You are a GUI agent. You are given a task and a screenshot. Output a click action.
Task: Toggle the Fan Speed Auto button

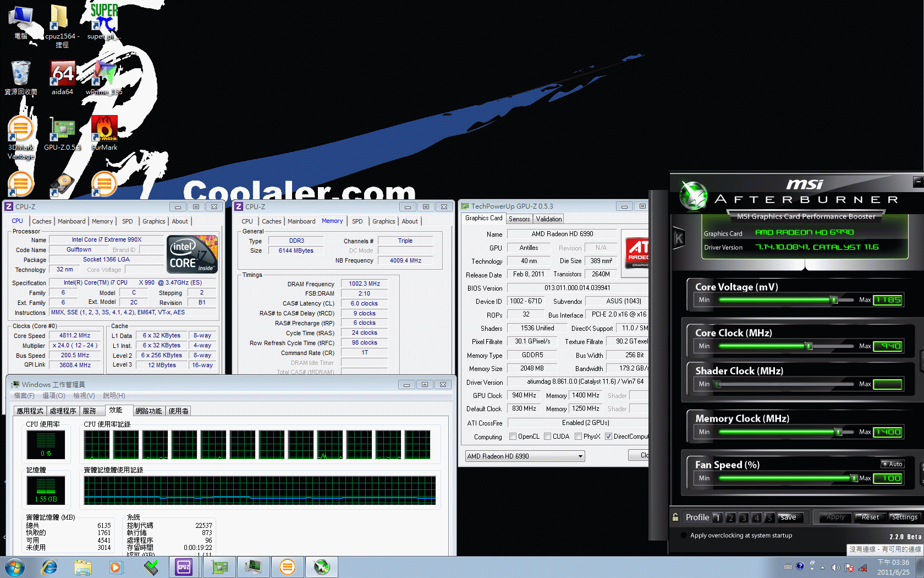(892, 464)
